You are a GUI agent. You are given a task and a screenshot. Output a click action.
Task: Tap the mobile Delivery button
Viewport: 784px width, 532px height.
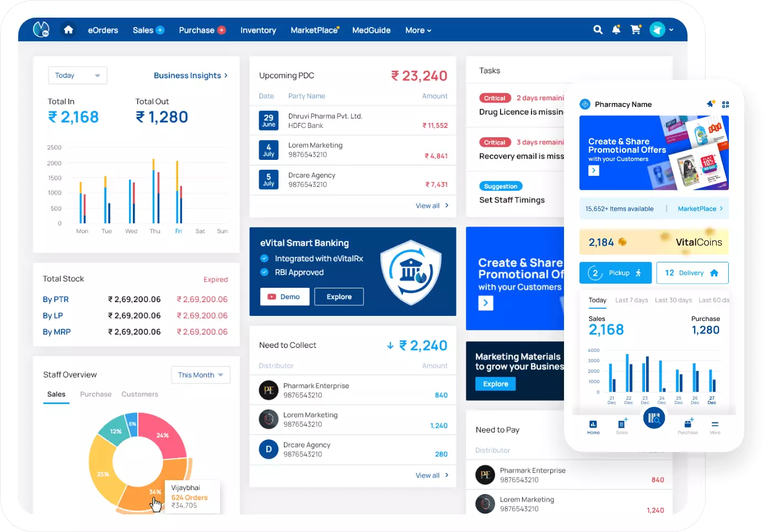pyautogui.click(x=692, y=273)
